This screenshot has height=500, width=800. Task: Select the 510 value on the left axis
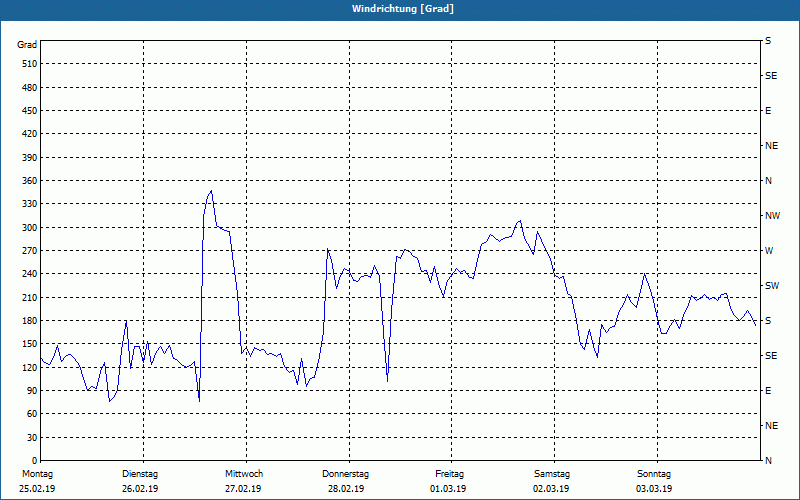point(29,64)
